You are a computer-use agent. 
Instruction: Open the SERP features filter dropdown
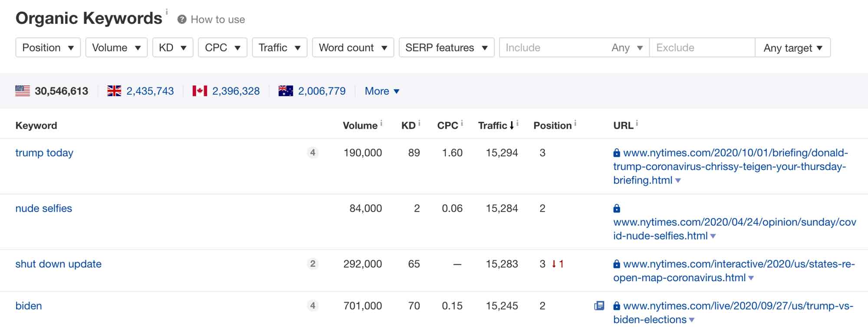(447, 47)
